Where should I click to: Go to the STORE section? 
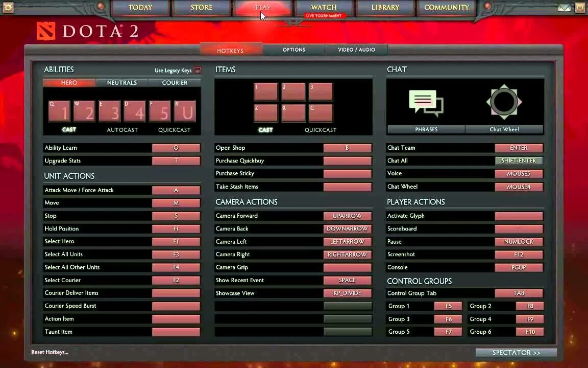click(202, 8)
